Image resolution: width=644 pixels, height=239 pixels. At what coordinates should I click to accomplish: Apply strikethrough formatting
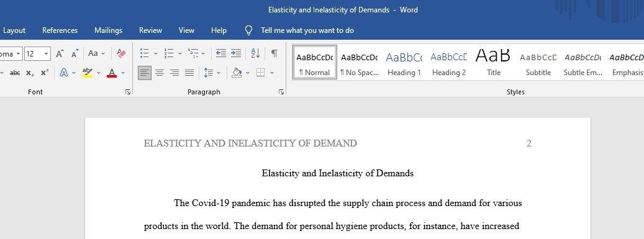coord(15,73)
